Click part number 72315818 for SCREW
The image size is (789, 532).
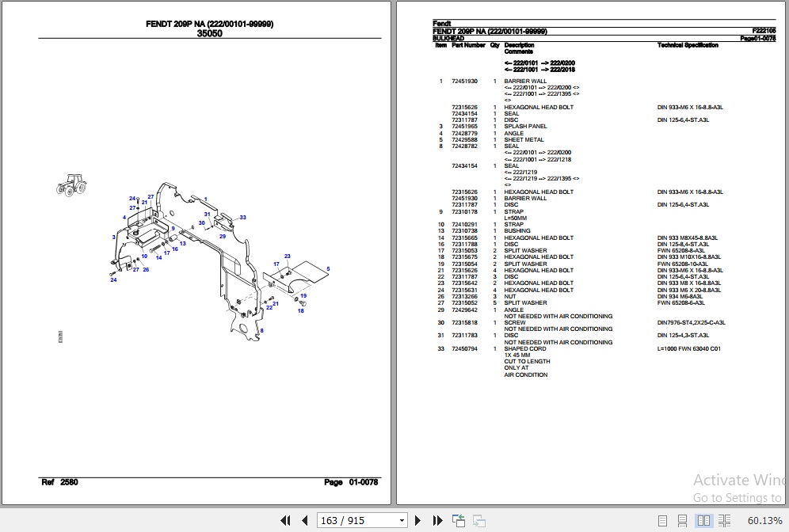coord(464,322)
